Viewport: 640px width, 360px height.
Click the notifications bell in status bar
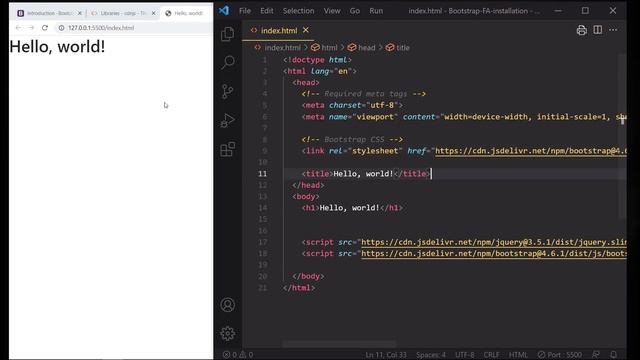(613, 355)
